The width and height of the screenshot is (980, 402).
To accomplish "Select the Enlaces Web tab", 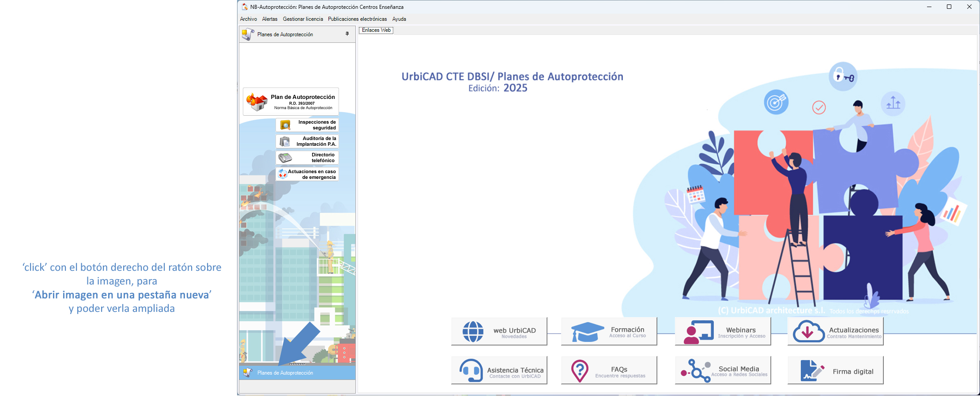I will tap(376, 30).
